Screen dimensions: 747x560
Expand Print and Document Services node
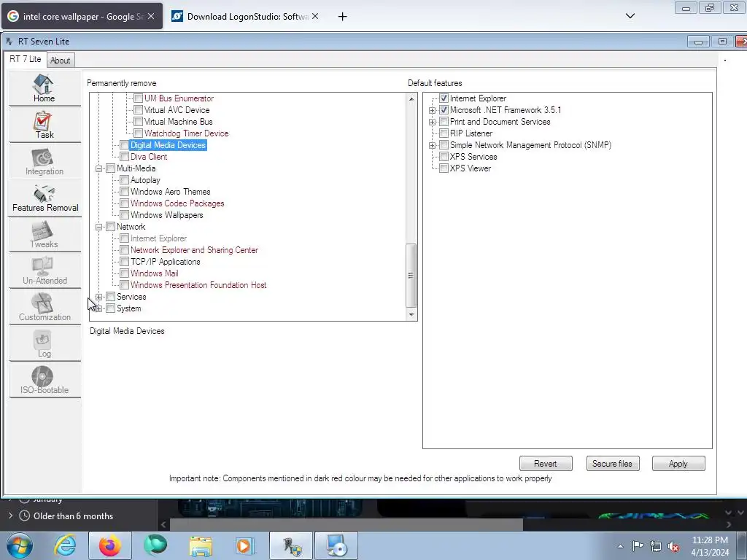[432, 122]
